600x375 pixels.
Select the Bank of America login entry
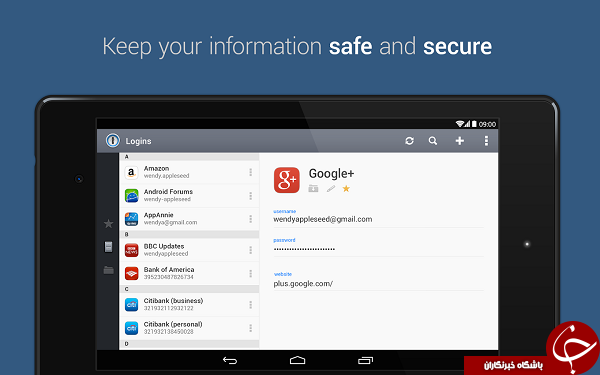tap(189, 274)
